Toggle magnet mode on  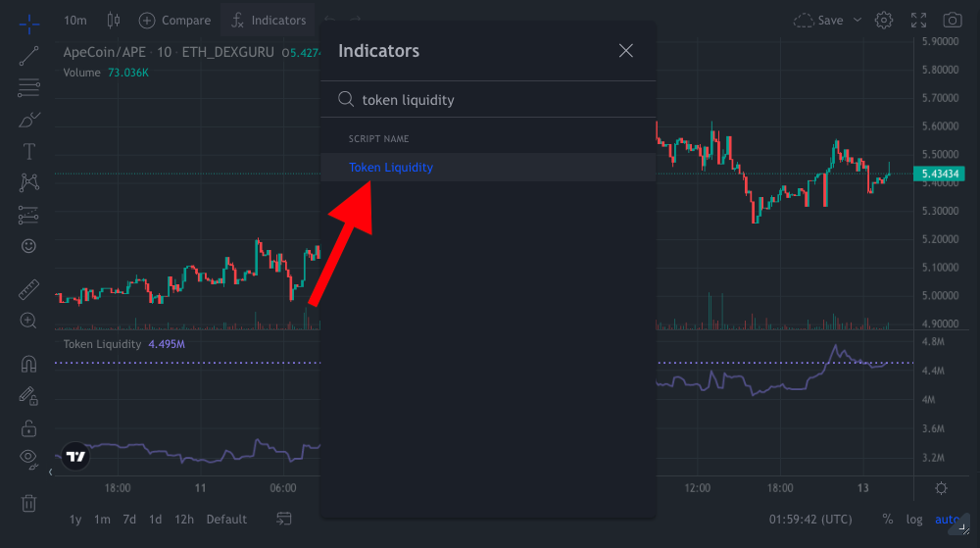click(x=29, y=364)
